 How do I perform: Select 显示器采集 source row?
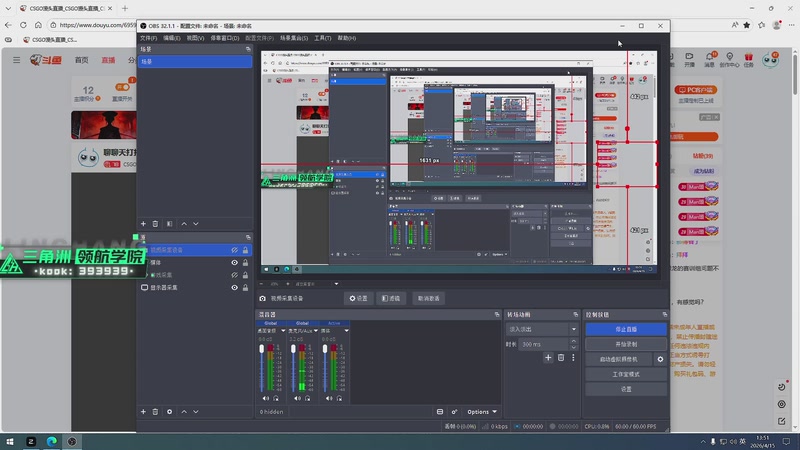(194, 287)
